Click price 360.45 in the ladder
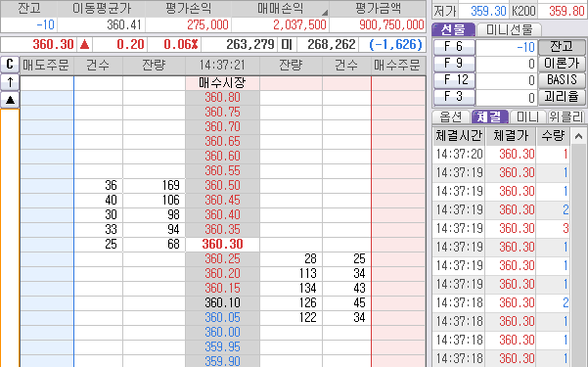Viewport: 588px width, 367px height. point(222,200)
